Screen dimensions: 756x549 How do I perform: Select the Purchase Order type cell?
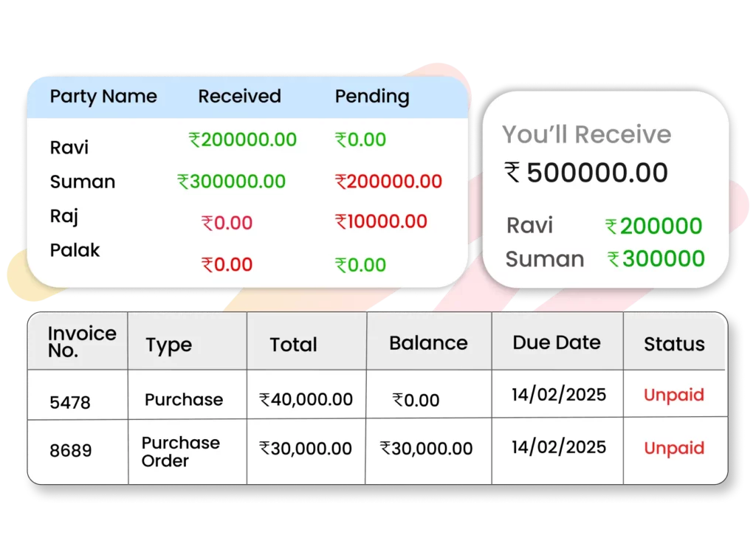[x=180, y=452]
